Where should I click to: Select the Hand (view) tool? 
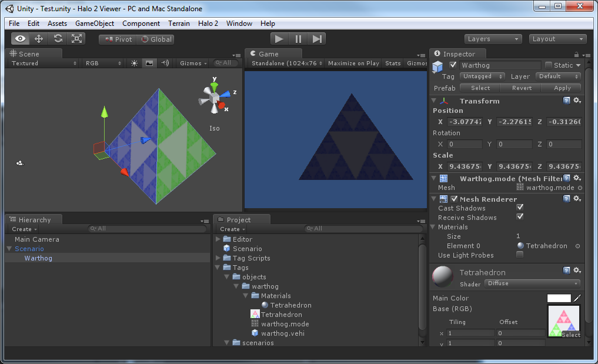[21, 39]
